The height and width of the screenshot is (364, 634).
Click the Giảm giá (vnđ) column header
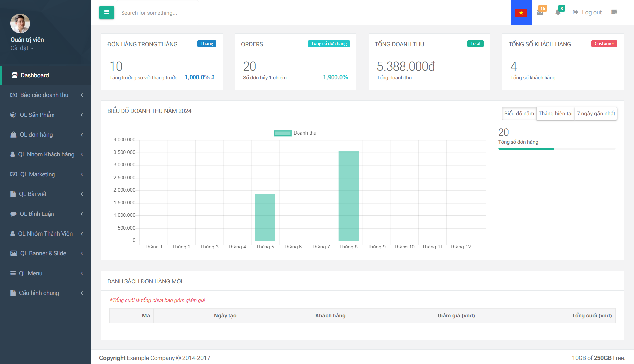414,316
